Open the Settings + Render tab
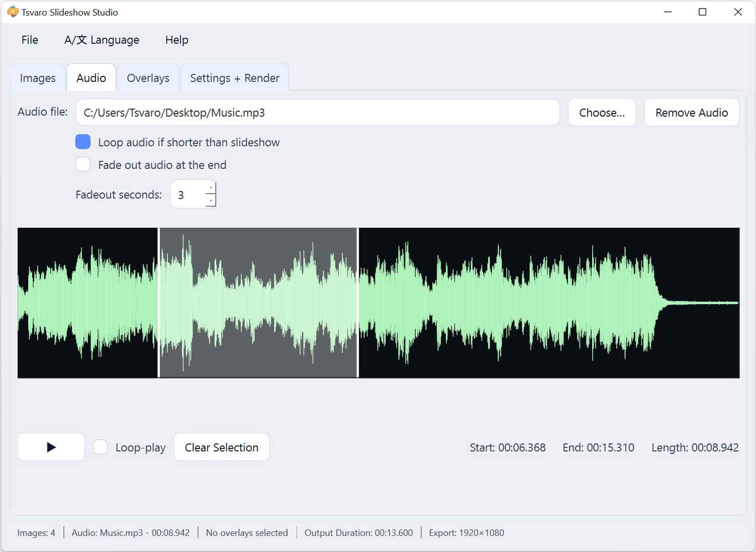 tap(234, 78)
